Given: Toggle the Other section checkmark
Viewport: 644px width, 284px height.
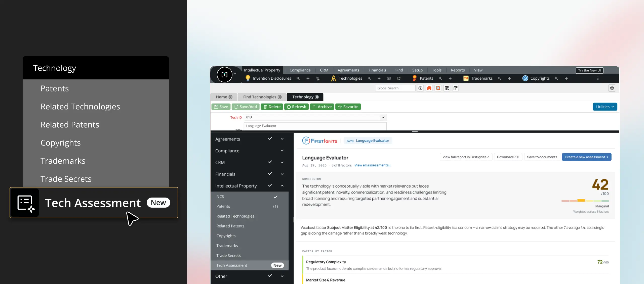Looking at the screenshot, I should point(270,276).
